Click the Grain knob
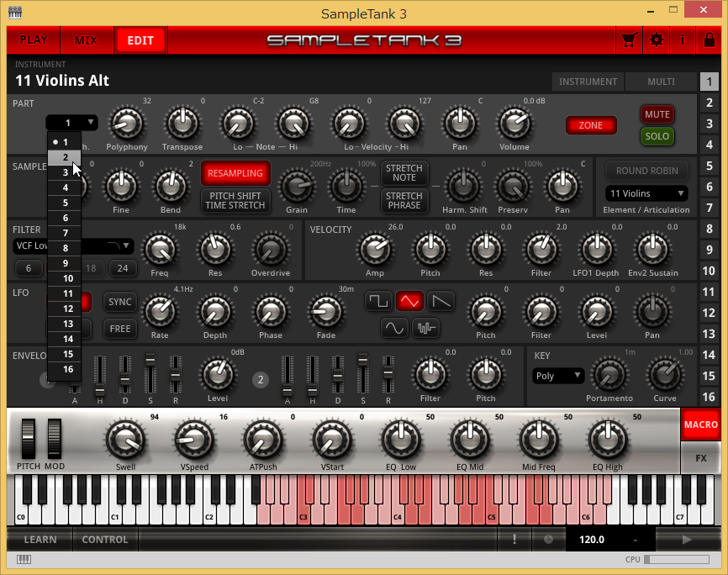 (x=297, y=187)
